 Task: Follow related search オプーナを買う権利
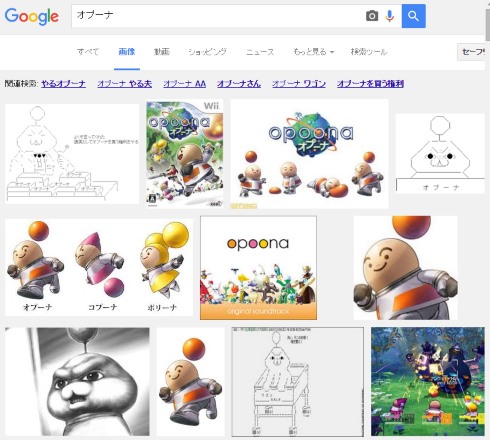pyautogui.click(x=370, y=84)
